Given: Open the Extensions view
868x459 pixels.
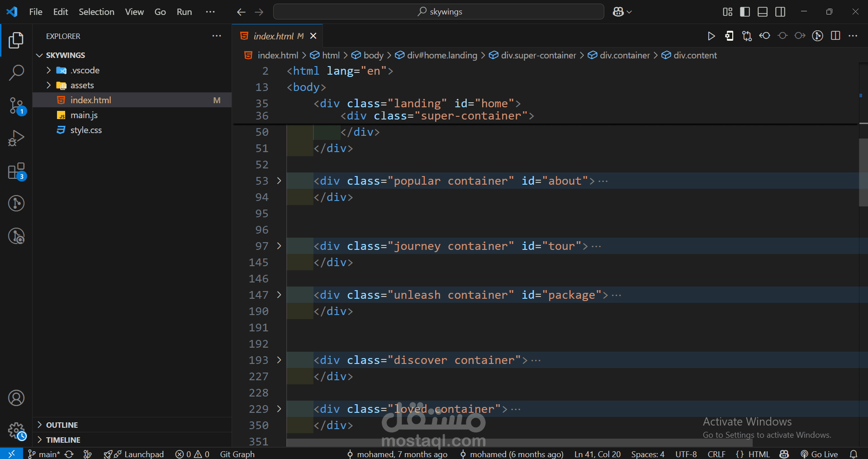Looking at the screenshot, I should (x=16, y=171).
